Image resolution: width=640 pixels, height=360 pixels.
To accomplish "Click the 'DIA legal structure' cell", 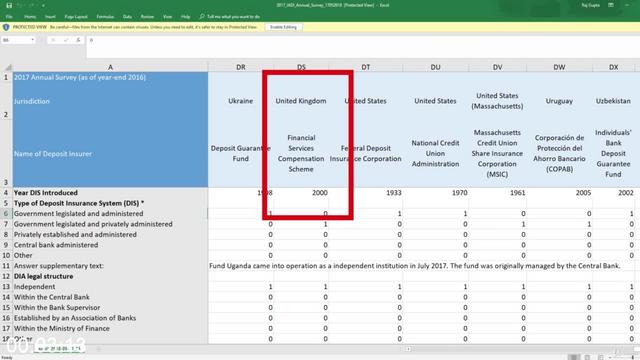I will (x=110, y=276).
